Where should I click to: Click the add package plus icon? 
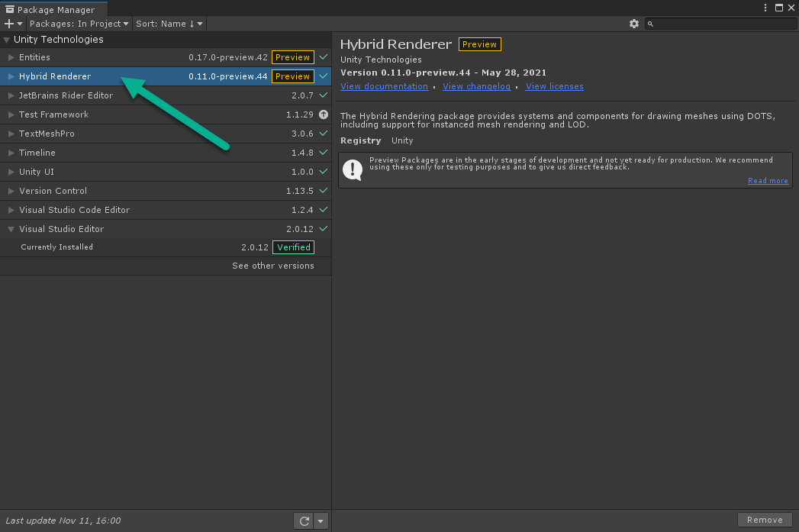11,24
